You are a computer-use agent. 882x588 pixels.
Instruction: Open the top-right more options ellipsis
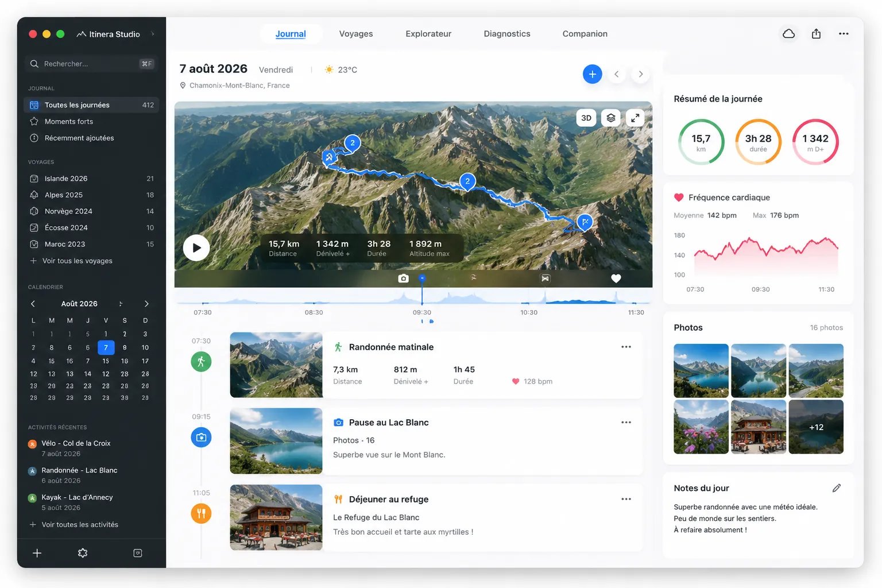844,34
